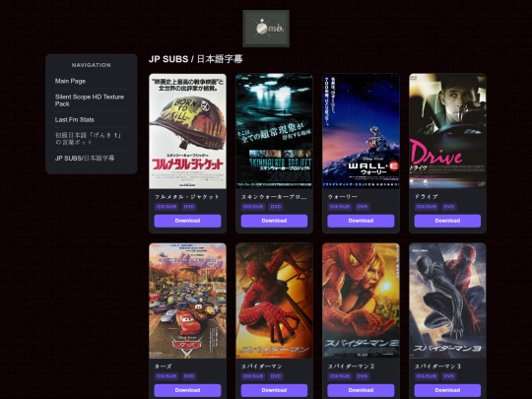Download フルメタル・ジャケット subtitles
Screen dimensions: 532x399
(187, 221)
